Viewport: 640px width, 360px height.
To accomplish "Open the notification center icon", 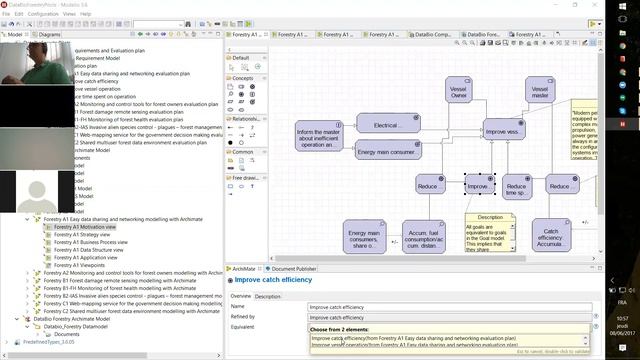I will [x=622, y=347].
